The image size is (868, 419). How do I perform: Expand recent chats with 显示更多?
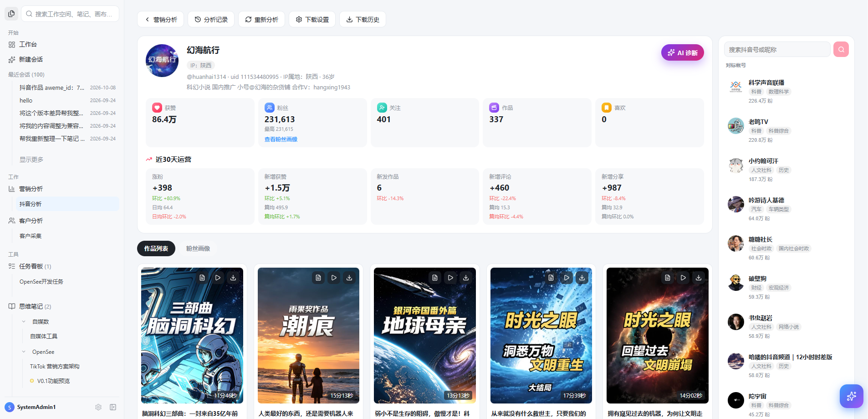click(31, 160)
